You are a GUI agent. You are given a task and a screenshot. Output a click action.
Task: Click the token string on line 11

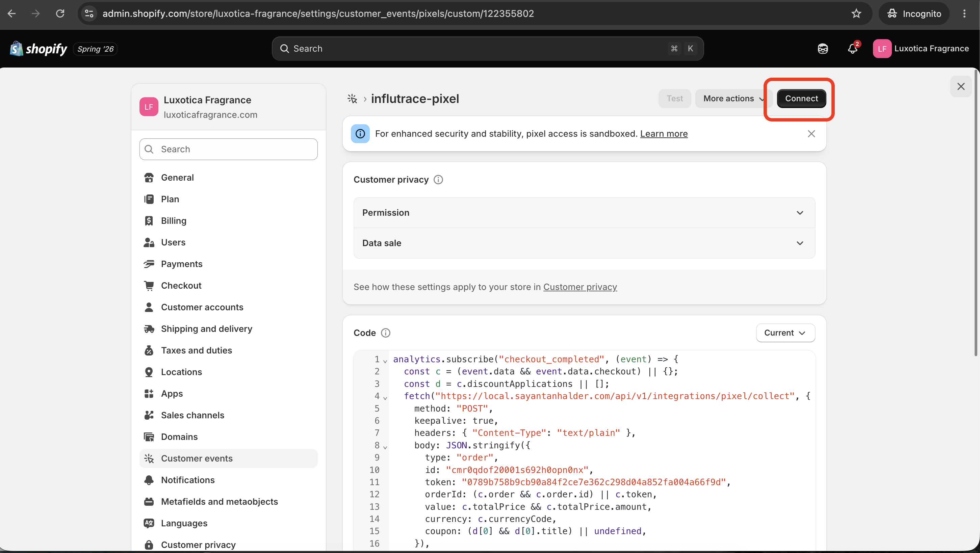593,482
